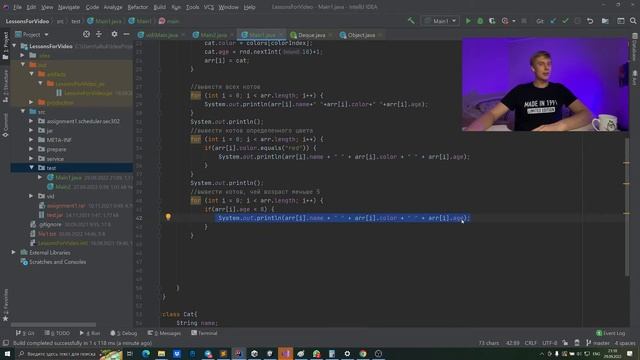Image resolution: width=640 pixels, height=360 pixels.
Task: Open Chrome from the taskbar
Action: [x=363, y=353]
